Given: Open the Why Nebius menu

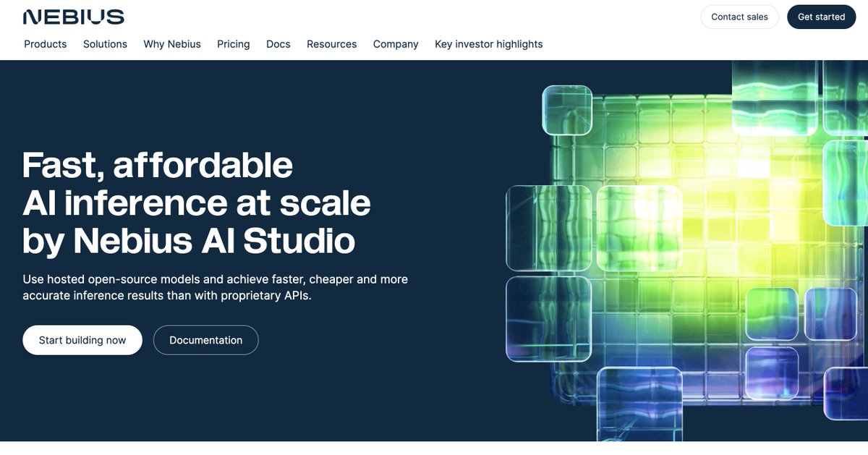Looking at the screenshot, I should [x=172, y=44].
